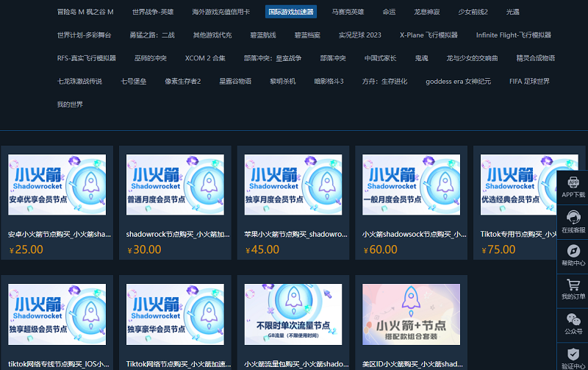Open 小火箭+节点 combo package thumbnail

click(x=412, y=314)
